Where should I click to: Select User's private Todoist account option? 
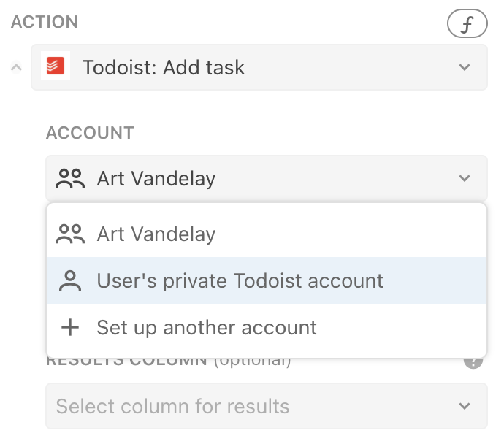click(240, 281)
